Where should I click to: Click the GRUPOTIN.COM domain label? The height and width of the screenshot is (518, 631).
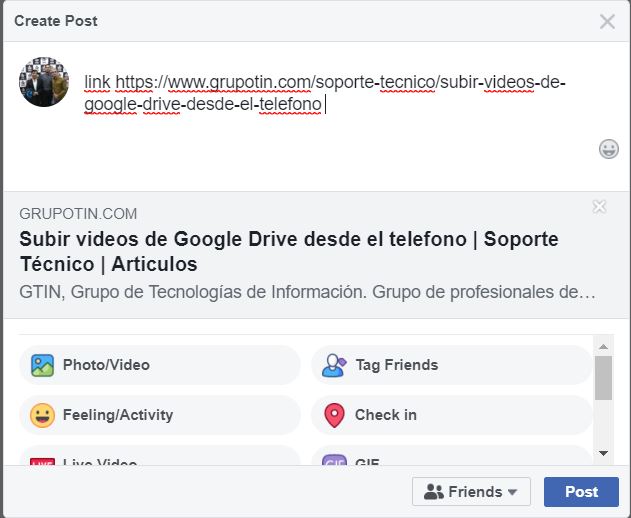[78, 214]
